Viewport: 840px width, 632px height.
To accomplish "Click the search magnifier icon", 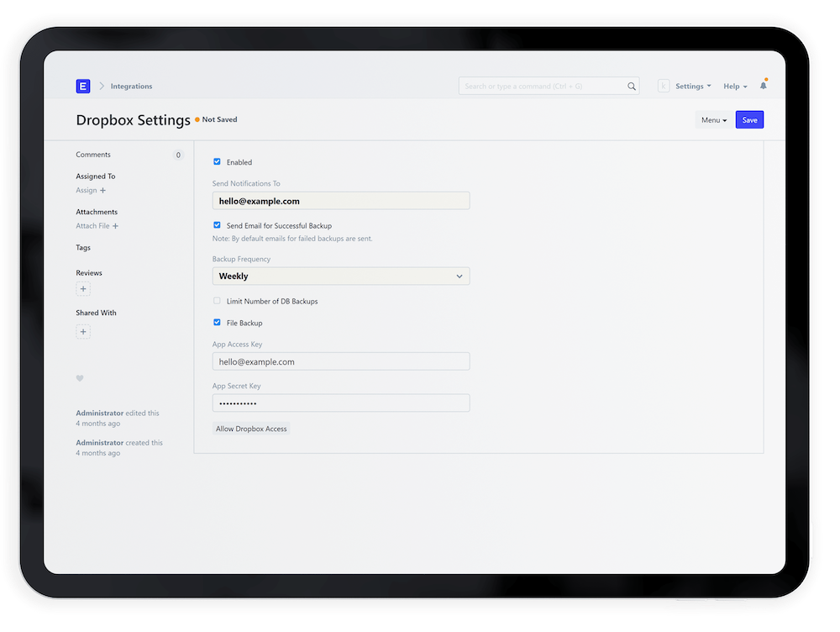I will coord(632,87).
